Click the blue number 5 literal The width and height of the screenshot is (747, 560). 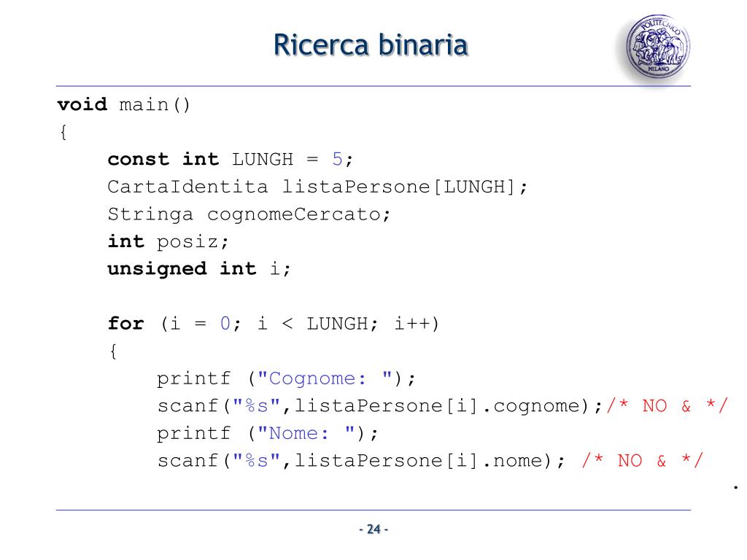pyautogui.click(x=337, y=159)
